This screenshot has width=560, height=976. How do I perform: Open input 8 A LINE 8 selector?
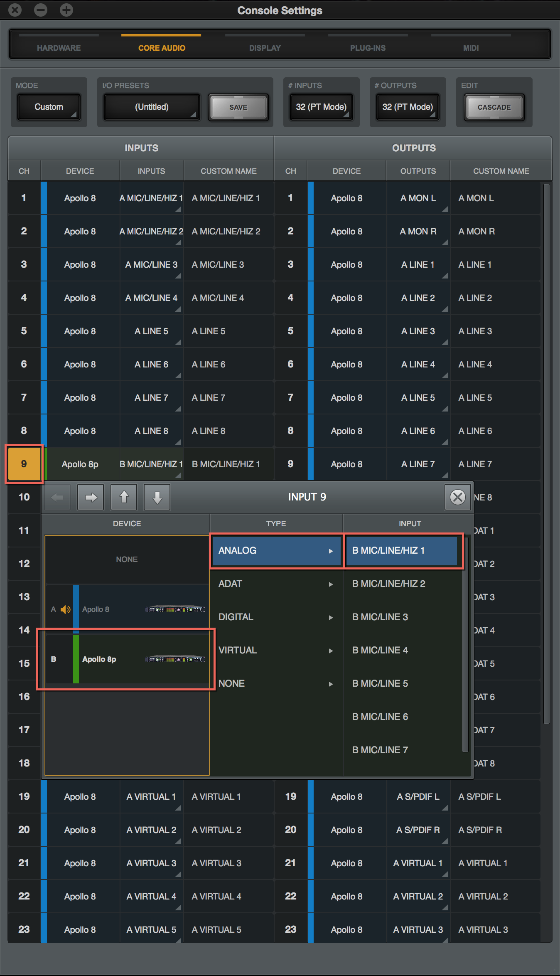pyautogui.click(x=152, y=431)
